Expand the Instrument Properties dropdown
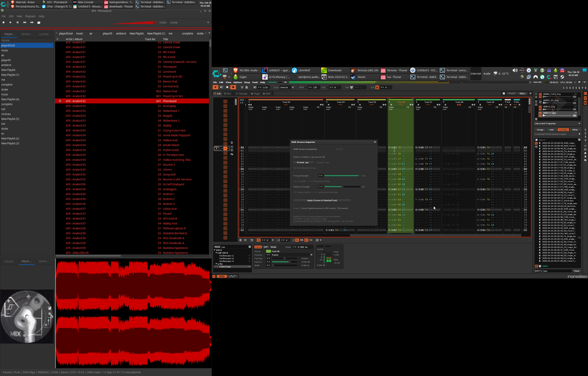The image size is (588, 376). pyautogui.click(x=579, y=123)
